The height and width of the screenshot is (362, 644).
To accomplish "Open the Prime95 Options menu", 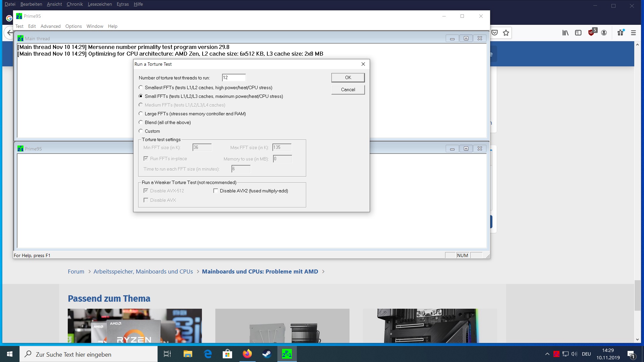I will coord(73,26).
